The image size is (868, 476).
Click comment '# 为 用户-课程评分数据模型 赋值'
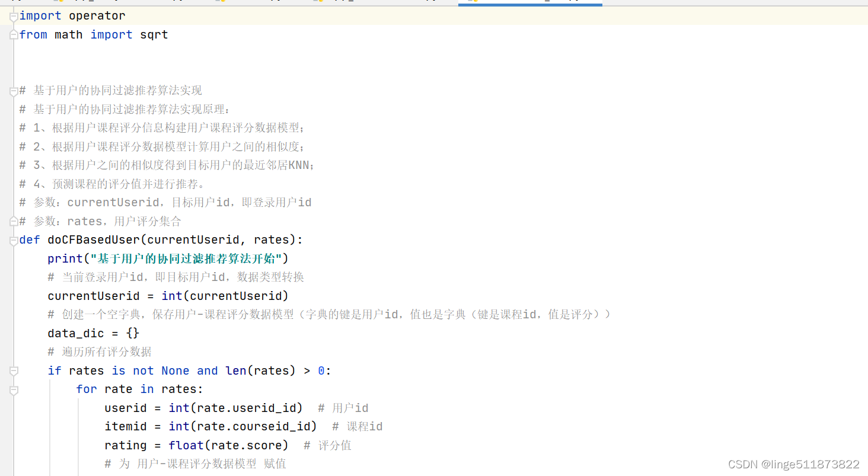pyautogui.click(x=196, y=464)
